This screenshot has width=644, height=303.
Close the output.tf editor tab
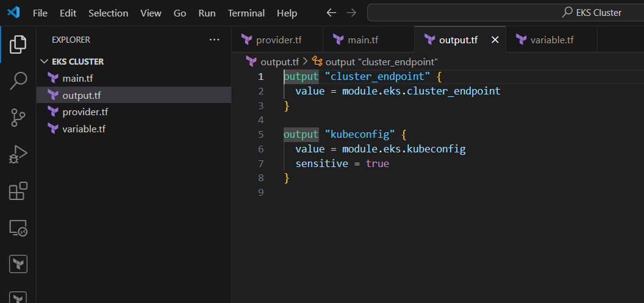tap(495, 40)
